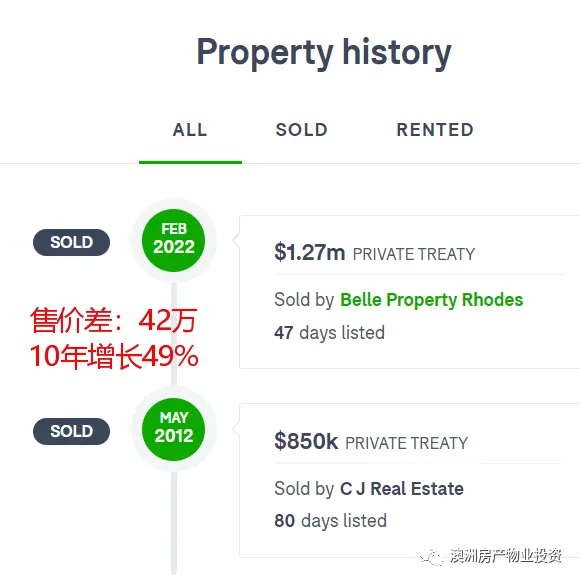
Task: Click the $1.27m sale price
Action: tap(309, 252)
